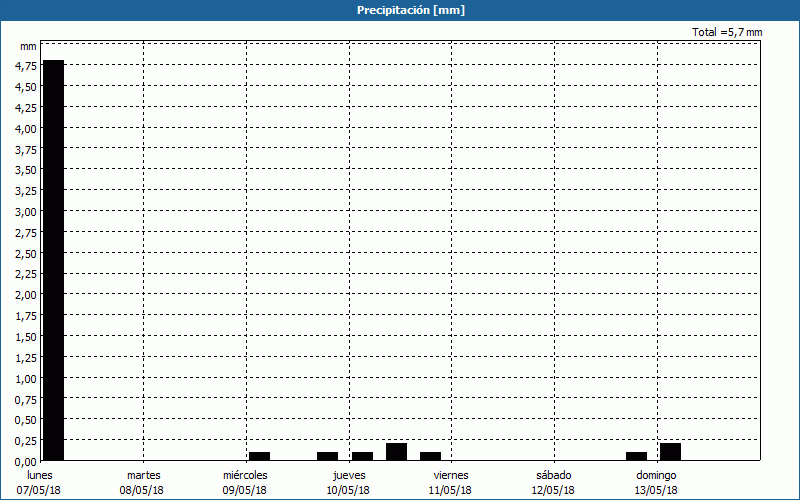Click the '10/05/18' date label
The image size is (800, 500).
(348, 490)
